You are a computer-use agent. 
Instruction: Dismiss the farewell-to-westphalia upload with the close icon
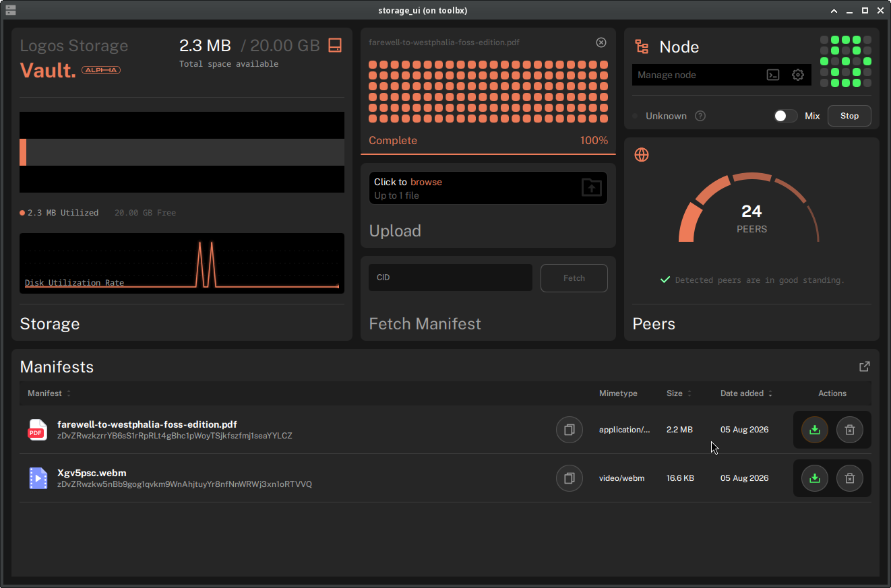tap(601, 42)
